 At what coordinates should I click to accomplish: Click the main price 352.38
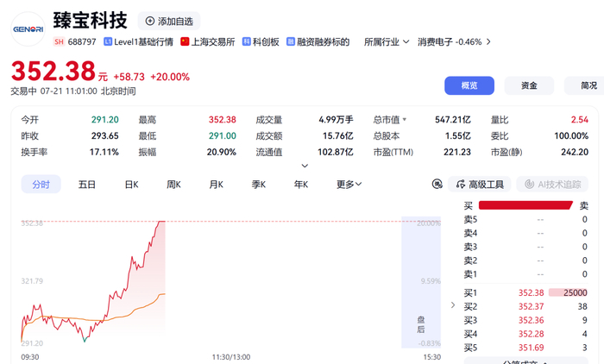53,72
